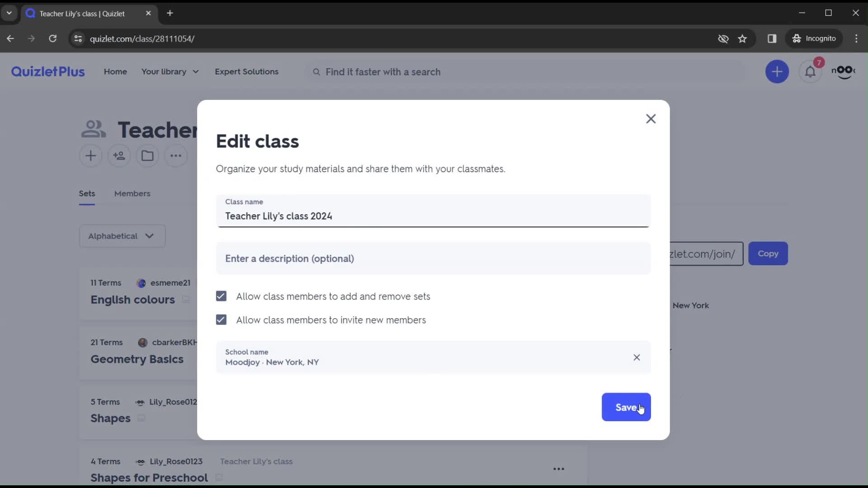Toggle allow members to add and remove sets
This screenshot has height=488, width=868.
221,296
